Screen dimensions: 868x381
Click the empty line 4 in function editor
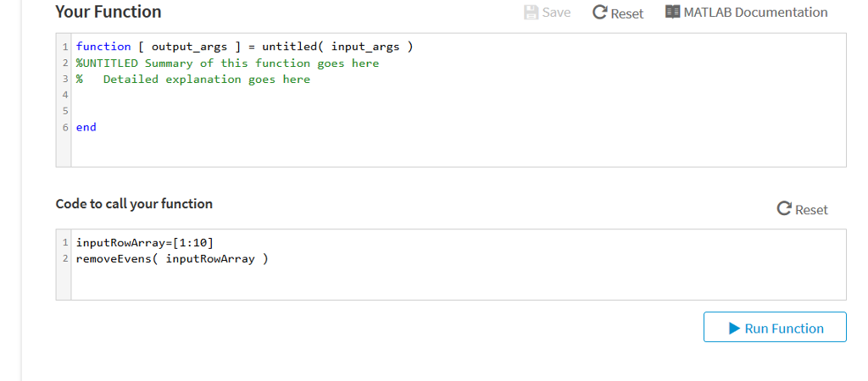point(459,95)
